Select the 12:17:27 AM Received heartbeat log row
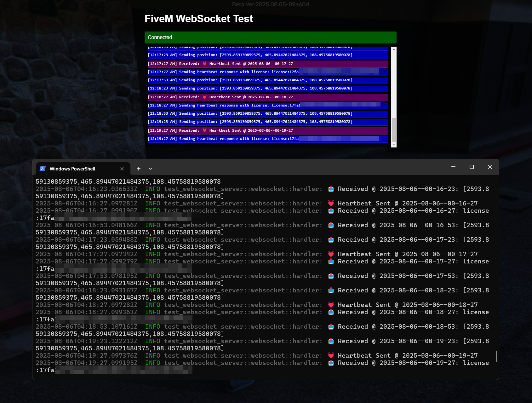The width and height of the screenshot is (532, 403). 268,64
